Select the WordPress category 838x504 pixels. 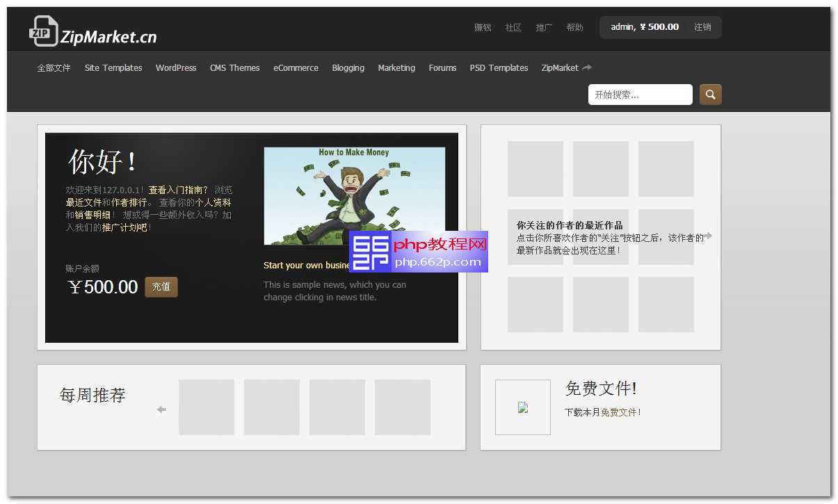(176, 68)
